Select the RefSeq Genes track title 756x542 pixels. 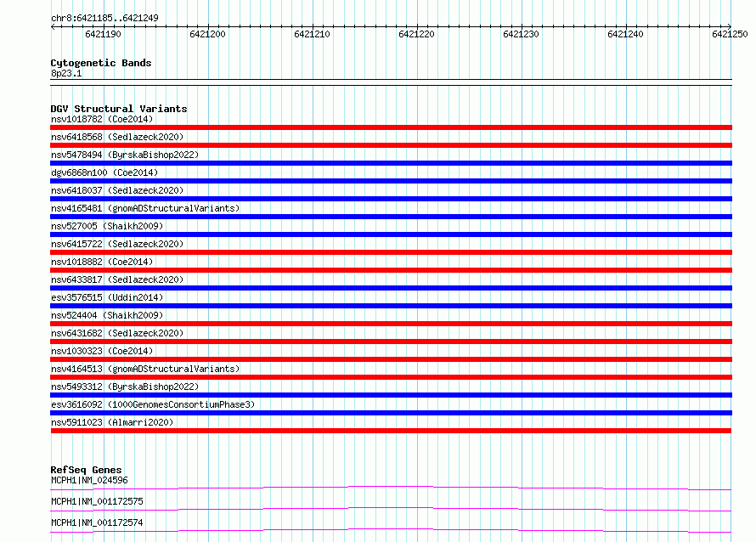[x=86, y=470]
